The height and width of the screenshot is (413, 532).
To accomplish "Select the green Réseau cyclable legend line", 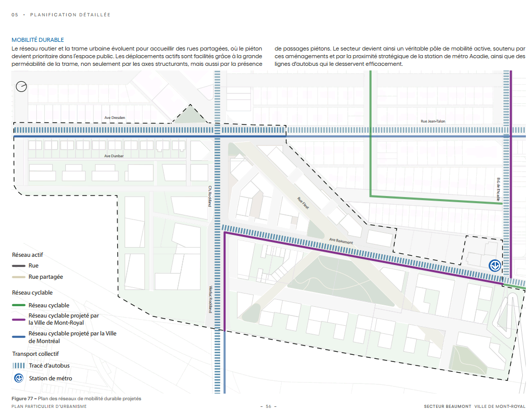I will click(x=19, y=305).
